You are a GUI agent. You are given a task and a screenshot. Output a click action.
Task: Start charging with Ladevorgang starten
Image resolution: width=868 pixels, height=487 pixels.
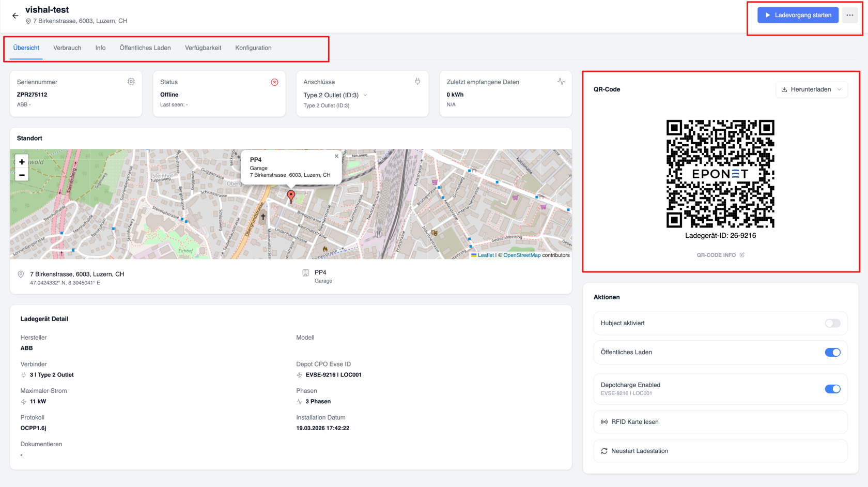pyautogui.click(x=798, y=15)
